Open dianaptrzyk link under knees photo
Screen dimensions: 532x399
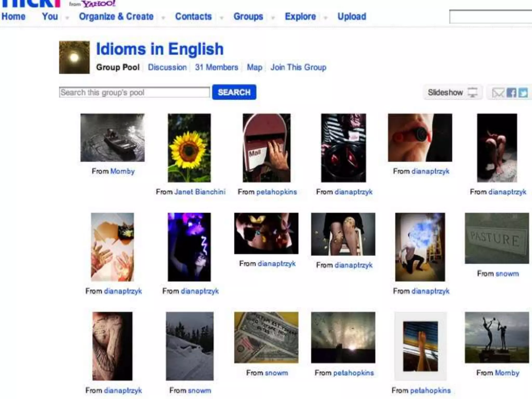point(354,265)
